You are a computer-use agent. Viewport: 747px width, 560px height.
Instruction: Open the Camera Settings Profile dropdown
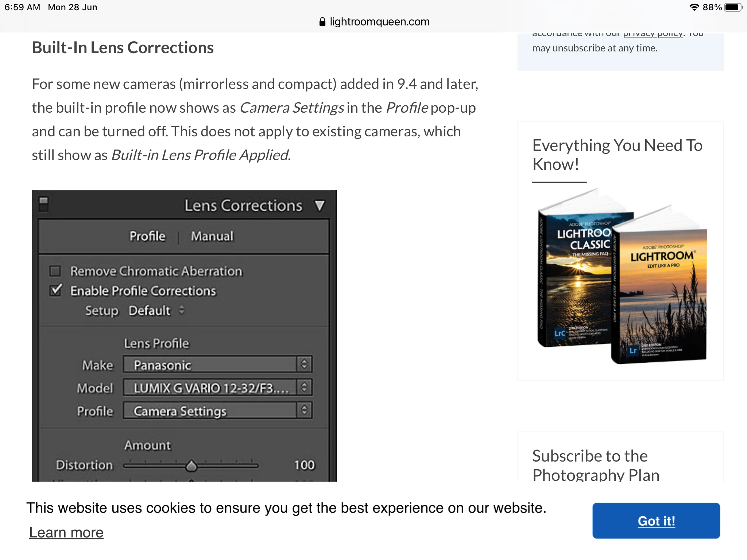click(210, 411)
